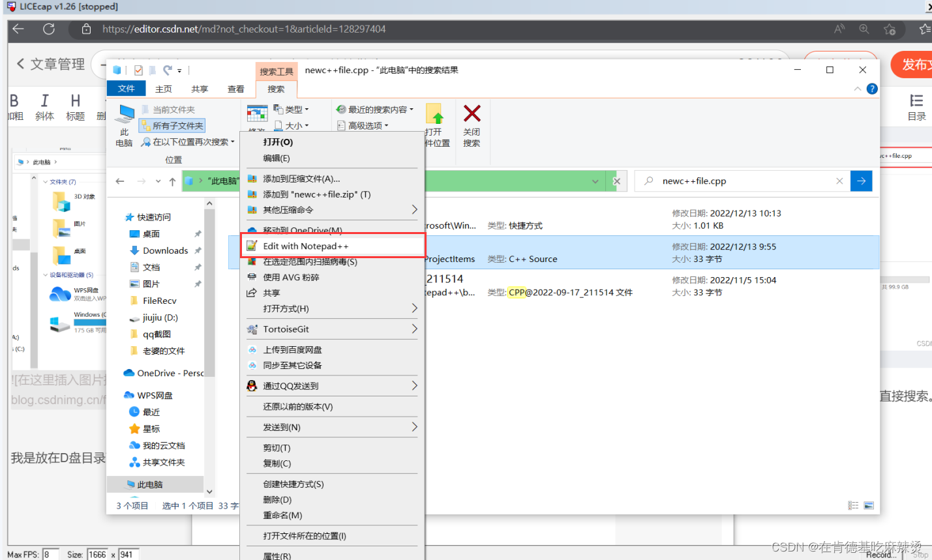Viewport: 932px width, 560px height.
Task: Click the 打开文件位置 folder icon
Action: (435, 115)
